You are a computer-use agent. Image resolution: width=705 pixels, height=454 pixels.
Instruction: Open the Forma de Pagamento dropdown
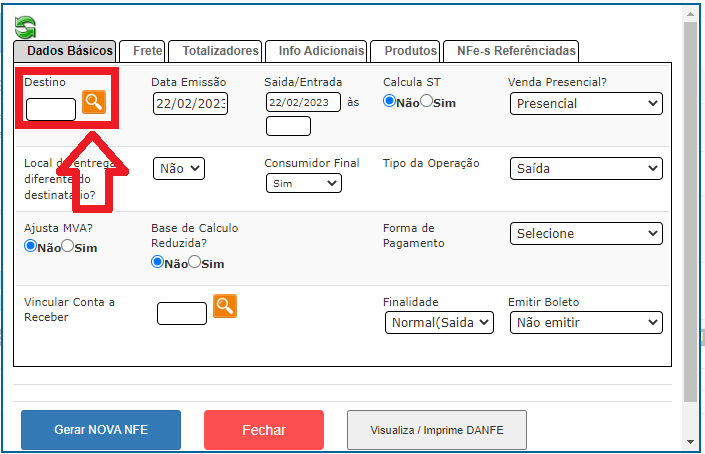click(585, 233)
